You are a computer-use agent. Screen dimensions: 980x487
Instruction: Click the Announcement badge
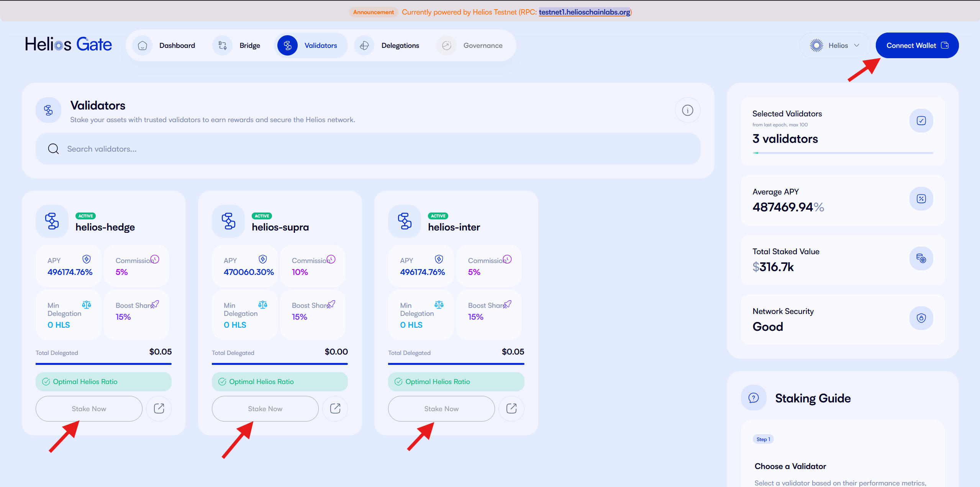click(x=373, y=12)
